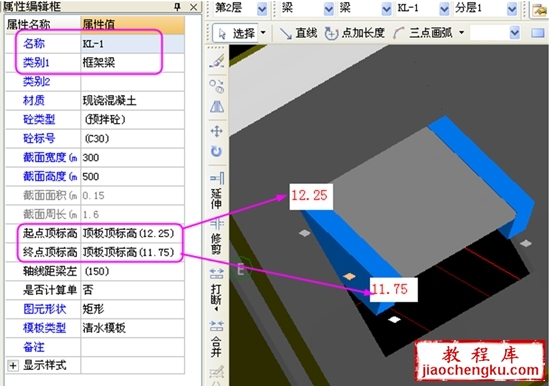Open the dropdown arrow beside 选择

click(263, 33)
